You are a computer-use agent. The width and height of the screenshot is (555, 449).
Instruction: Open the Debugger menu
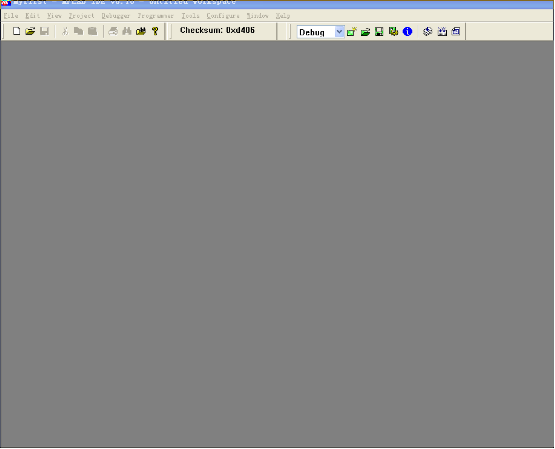[x=115, y=16]
